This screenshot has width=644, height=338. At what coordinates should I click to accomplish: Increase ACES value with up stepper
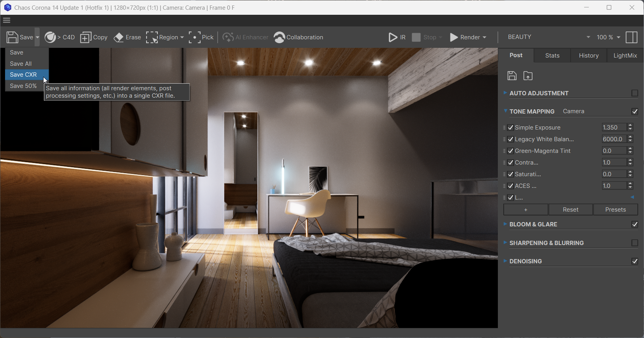630,184
